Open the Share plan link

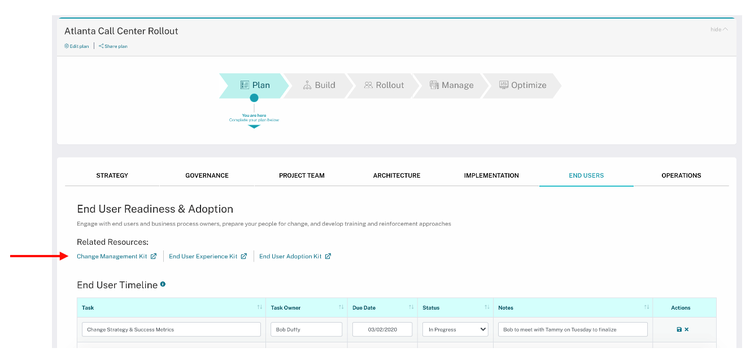(x=113, y=46)
